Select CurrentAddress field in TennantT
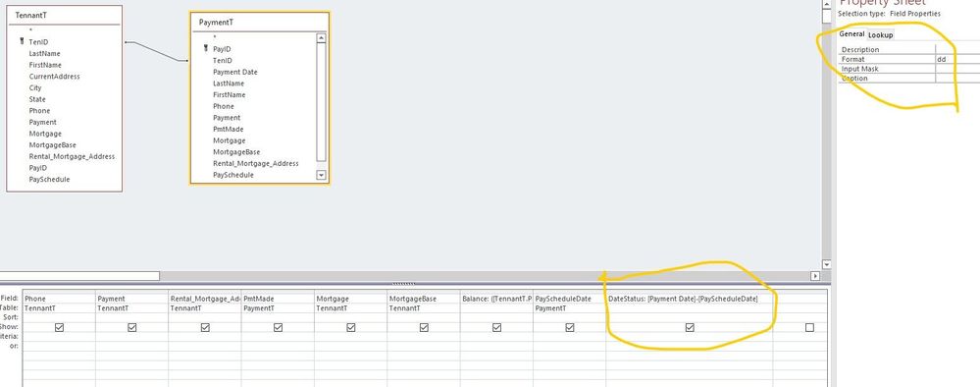Screen dimensions: 980x387 coord(54,77)
